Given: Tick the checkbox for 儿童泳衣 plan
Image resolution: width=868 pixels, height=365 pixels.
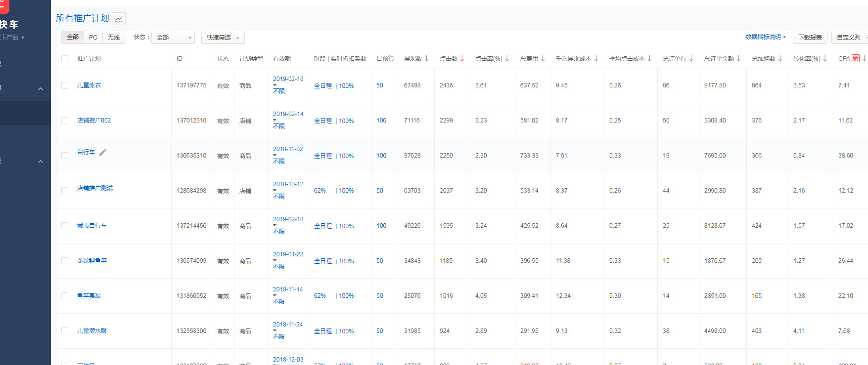Looking at the screenshot, I should [65, 85].
